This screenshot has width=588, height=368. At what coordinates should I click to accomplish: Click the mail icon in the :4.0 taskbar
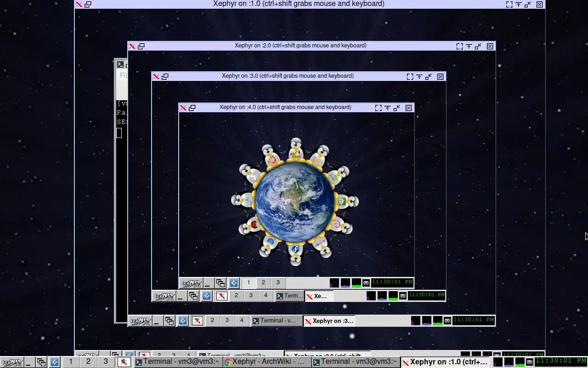click(366, 283)
